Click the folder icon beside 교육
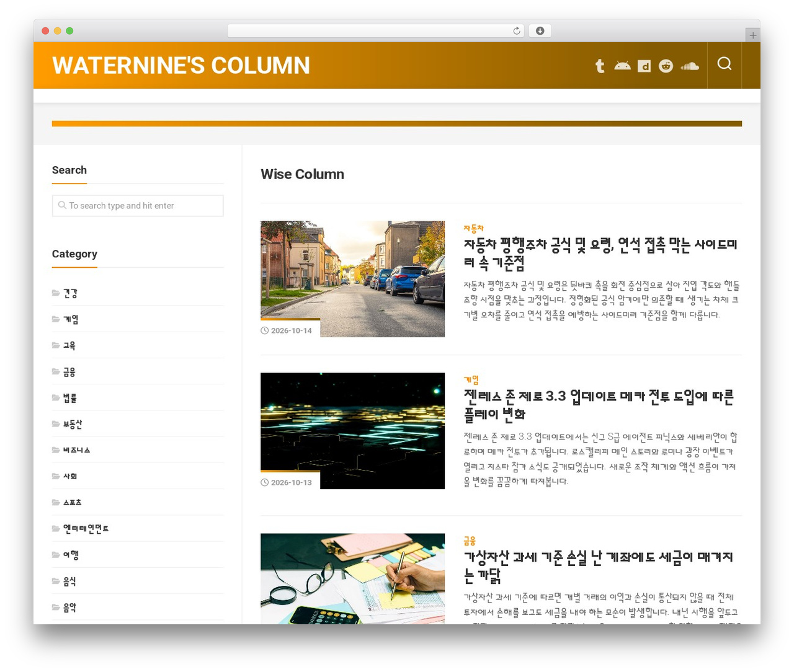This screenshot has width=794, height=672. pyautogui.click(x=56, y=345)
